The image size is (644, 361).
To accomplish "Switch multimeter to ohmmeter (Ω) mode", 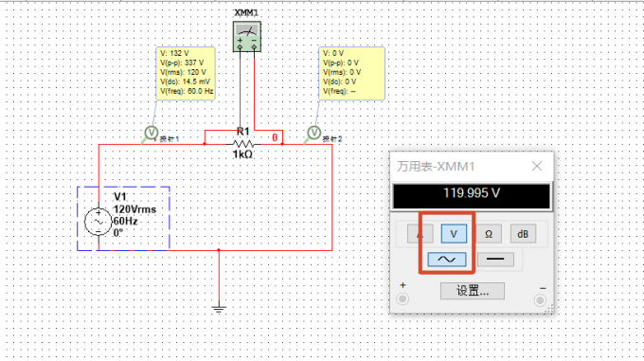I will [489, 234].
